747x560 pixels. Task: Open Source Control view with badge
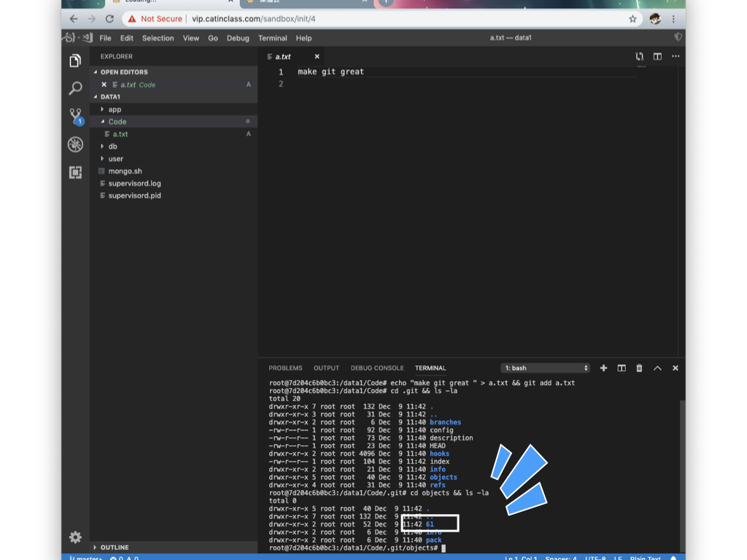click(x=75, y=116)
